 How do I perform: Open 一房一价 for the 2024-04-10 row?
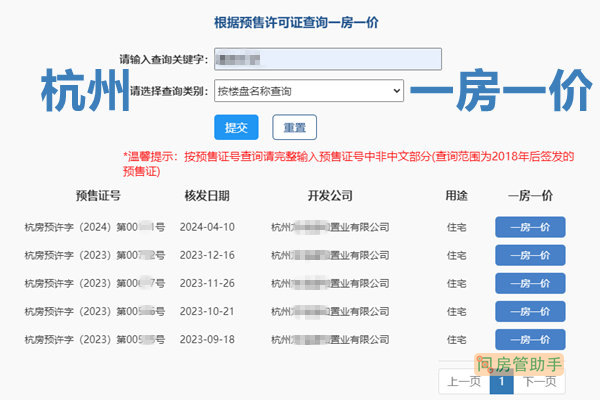coord(530,227)
